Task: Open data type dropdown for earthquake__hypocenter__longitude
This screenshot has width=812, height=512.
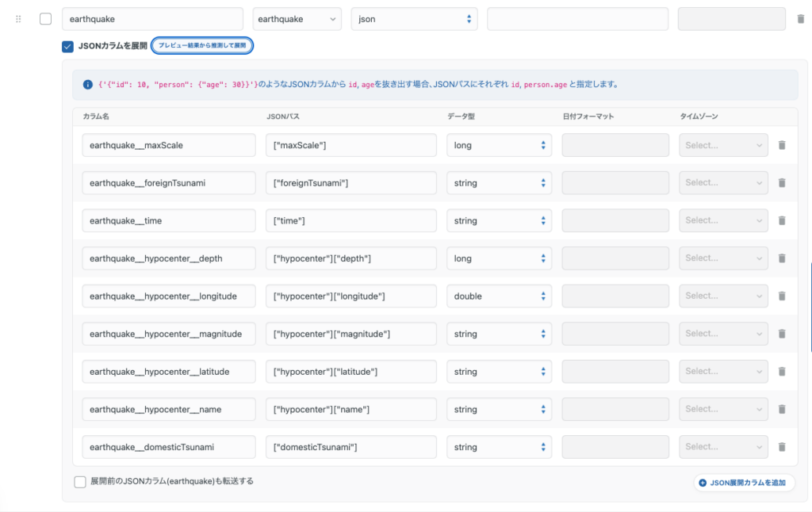Action: click(x=499, y=296)
